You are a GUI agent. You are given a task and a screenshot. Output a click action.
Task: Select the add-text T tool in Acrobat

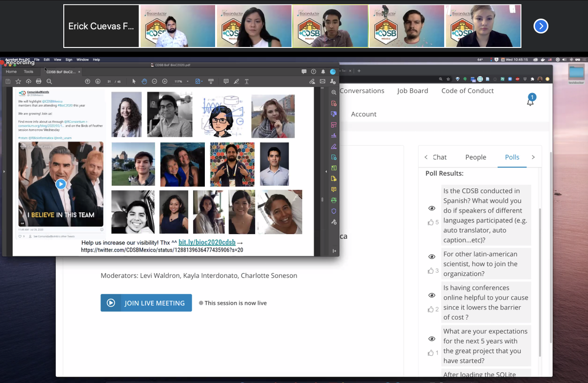pyautogui.click(x=246, y=81)
